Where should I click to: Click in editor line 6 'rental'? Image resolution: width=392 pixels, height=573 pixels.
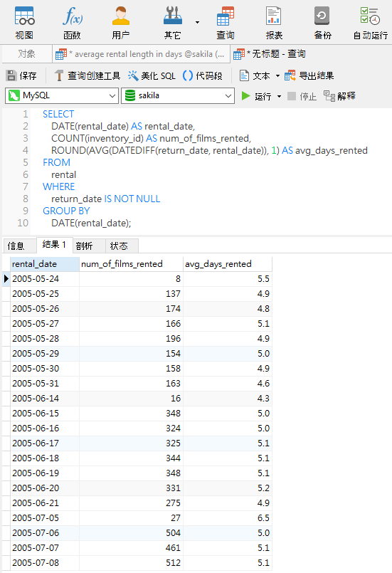point(63,174)
